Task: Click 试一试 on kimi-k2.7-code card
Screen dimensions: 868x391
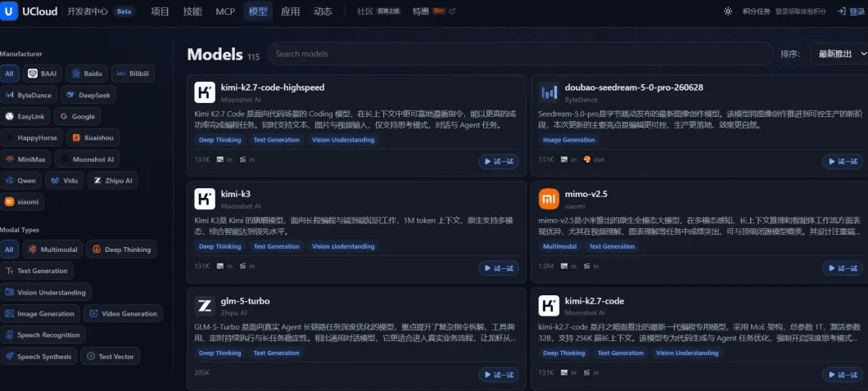Action: click(843, 375)
